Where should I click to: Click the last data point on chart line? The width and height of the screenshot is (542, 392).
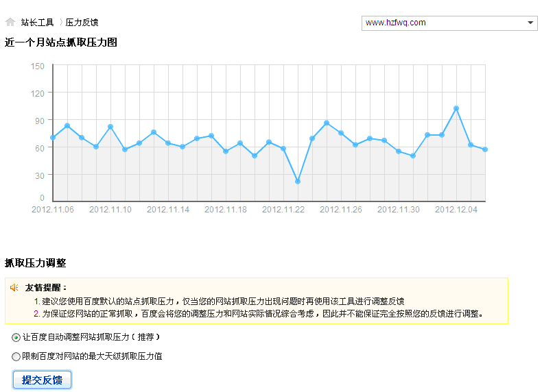(x=484, y=149)
